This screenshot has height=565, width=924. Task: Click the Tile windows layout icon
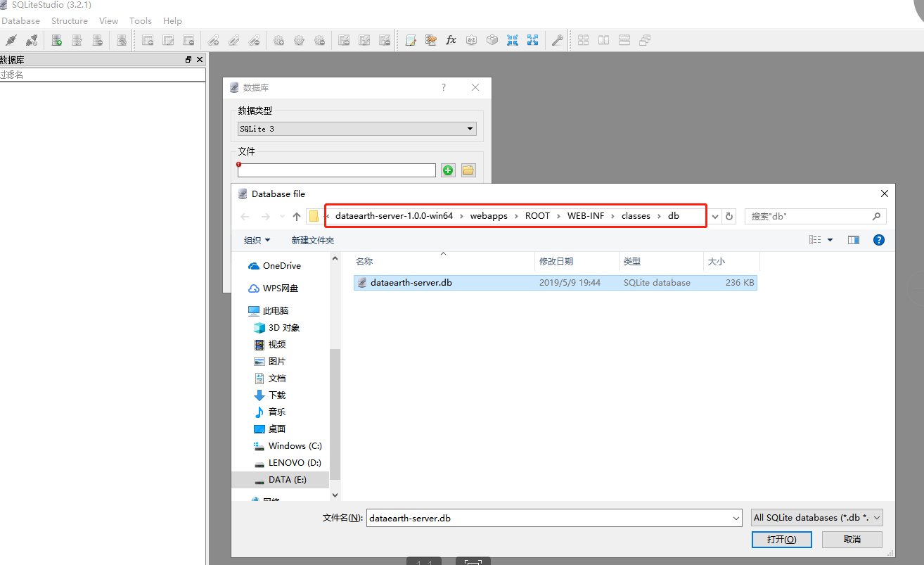click(x=584, y=40)
